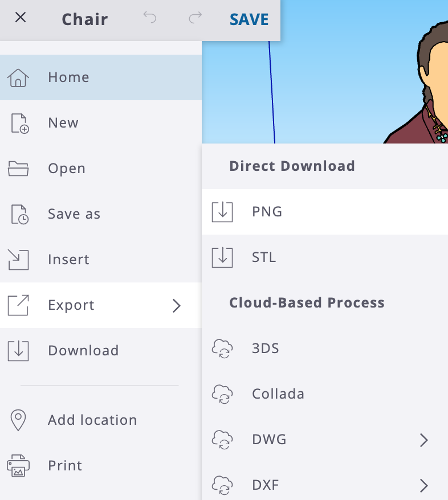Click the New file icon

tap(20, 124)
